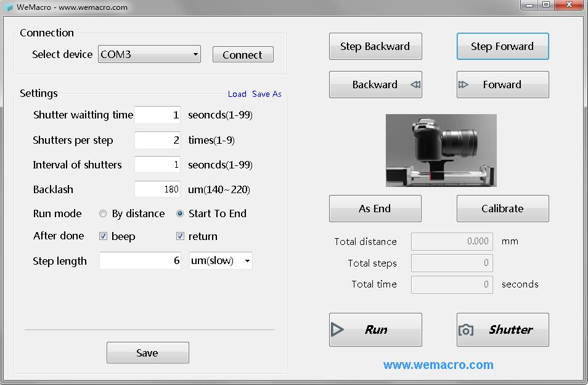
Task: Click the Total distance readout field
Action: coord(452,241)
